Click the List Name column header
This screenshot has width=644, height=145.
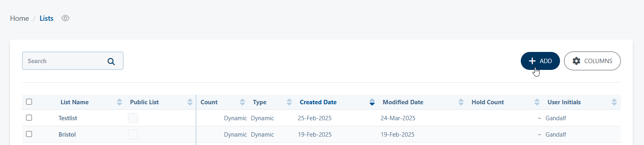coord(74,102)
